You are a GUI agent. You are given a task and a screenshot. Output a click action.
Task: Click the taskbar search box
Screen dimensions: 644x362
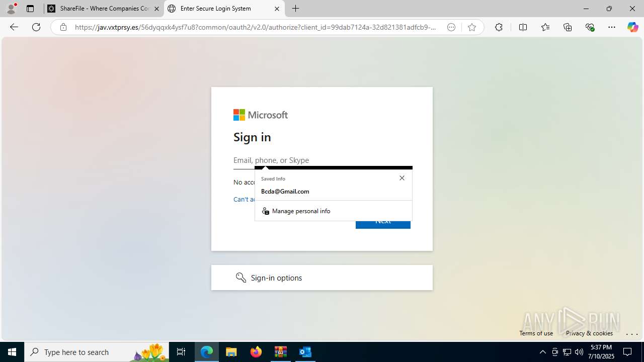click(x=97, y=352)
